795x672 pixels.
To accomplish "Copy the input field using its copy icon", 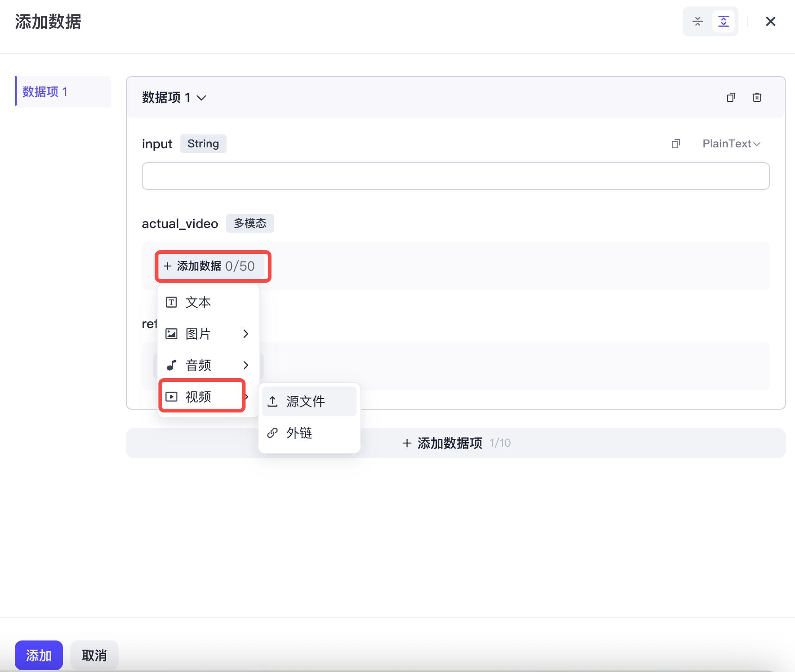I will point(676,144).
